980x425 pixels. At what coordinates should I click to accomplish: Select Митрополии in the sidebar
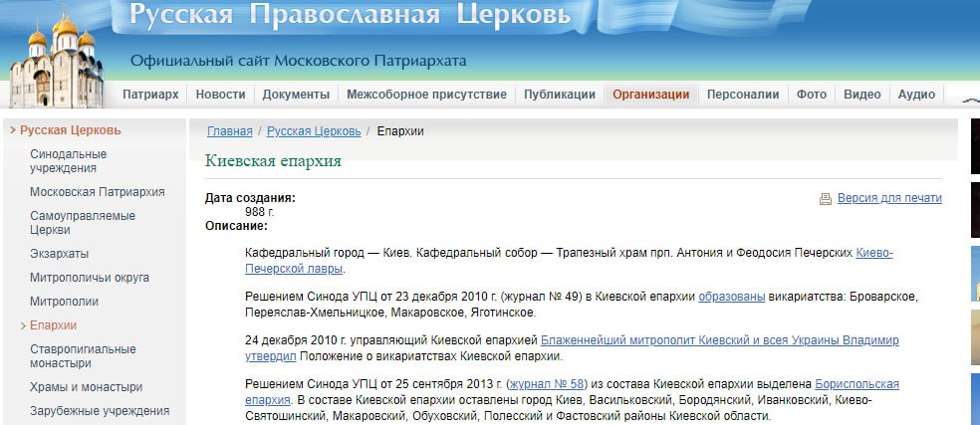(65, 302)
